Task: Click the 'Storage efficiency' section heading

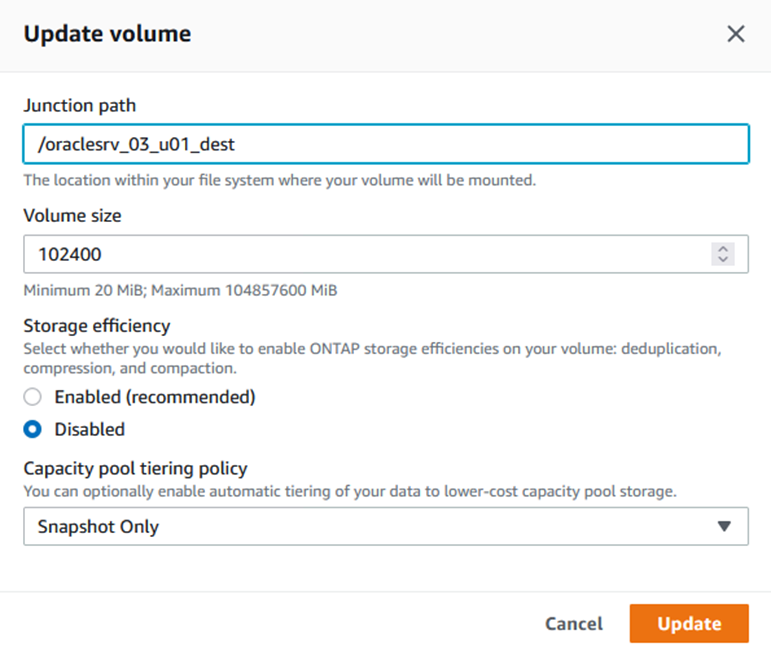Action: [97, 325]
